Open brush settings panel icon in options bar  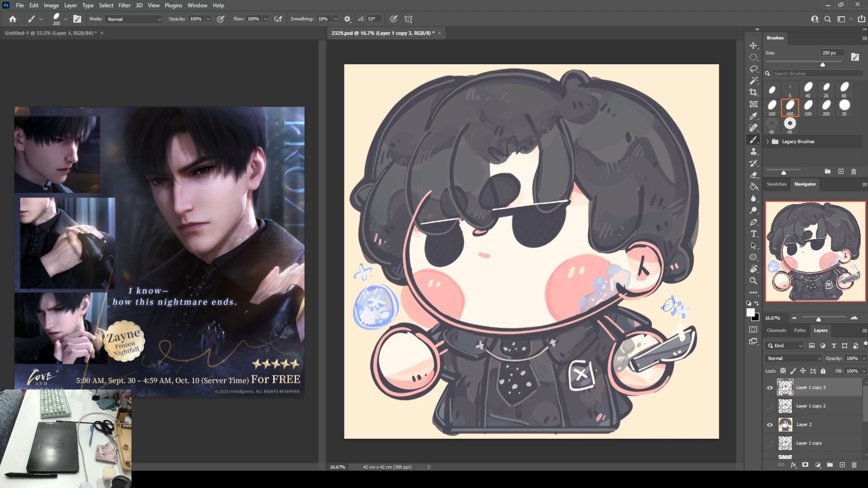click(77, 19)
